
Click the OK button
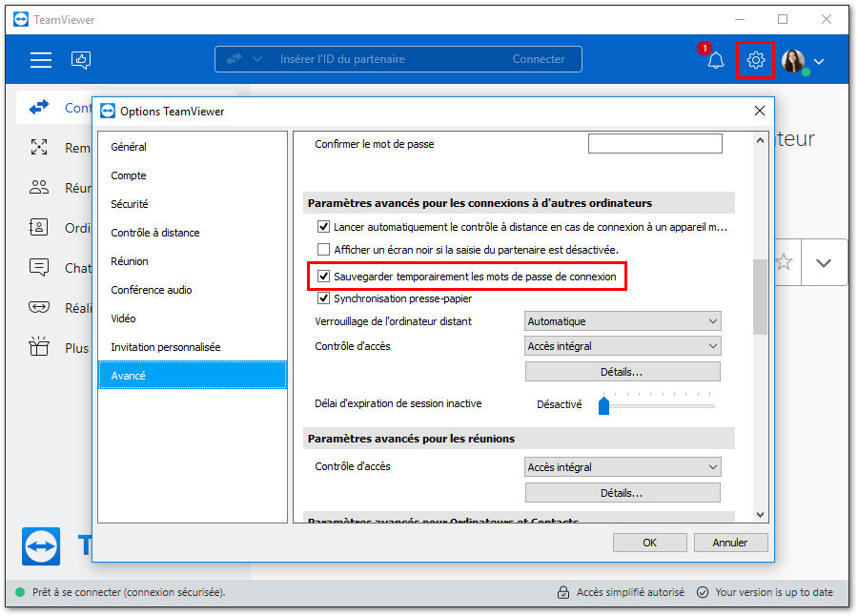[x=649, y=543]
